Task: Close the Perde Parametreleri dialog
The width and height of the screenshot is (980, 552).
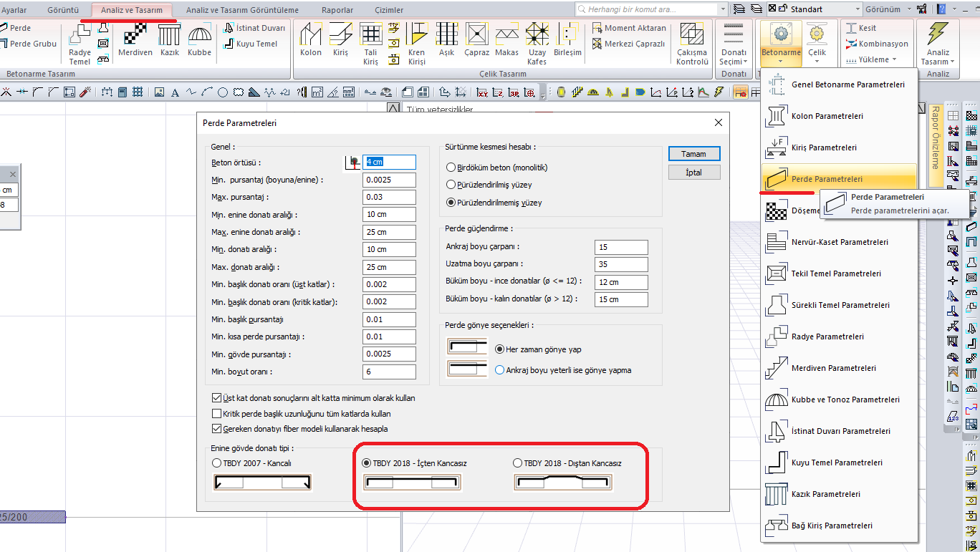Action: 719,123
